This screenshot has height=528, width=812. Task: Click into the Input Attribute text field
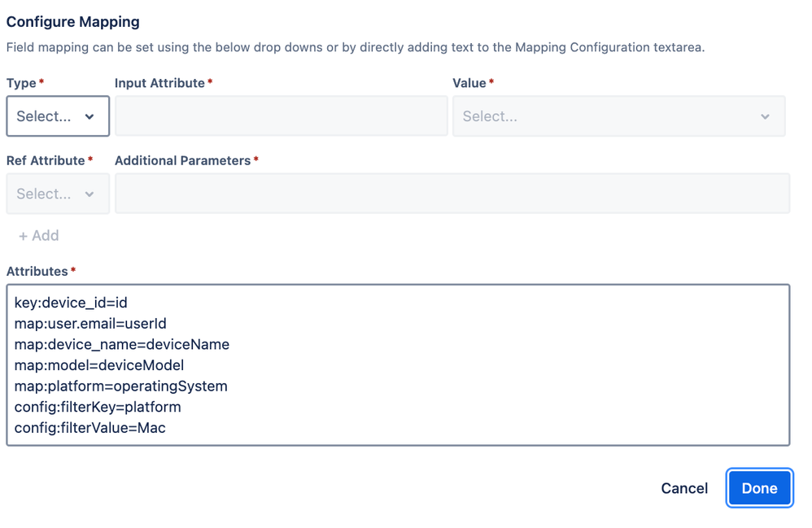tap(281, 116)
